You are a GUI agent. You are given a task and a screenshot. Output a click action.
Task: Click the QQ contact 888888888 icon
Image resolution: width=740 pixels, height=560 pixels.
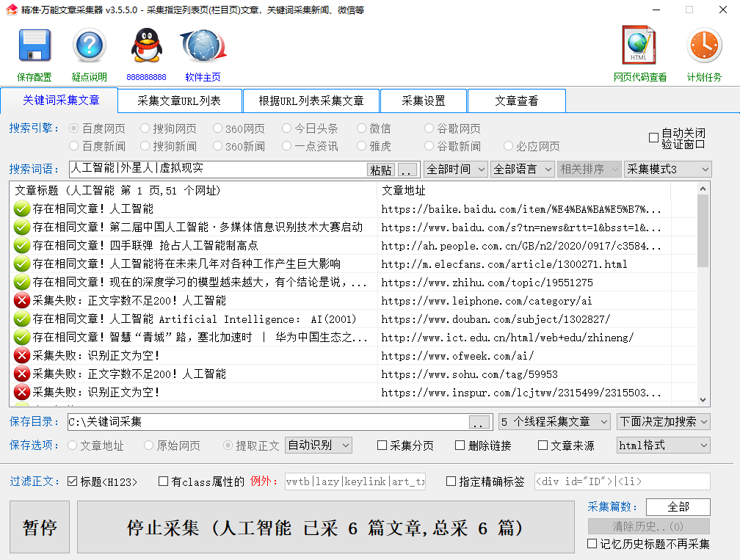[x=146, y=46]
